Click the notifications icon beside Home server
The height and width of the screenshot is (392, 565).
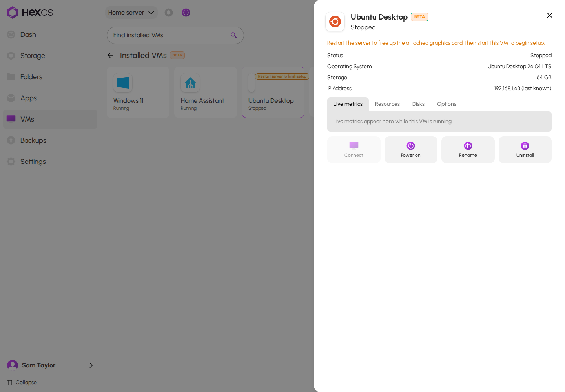click(169, 13)
